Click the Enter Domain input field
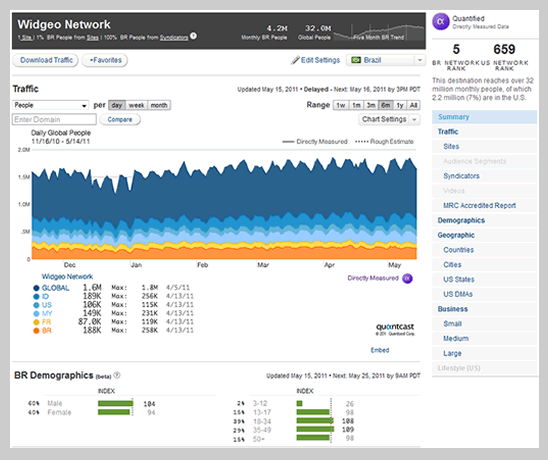The image size is (548, 460). 55,120
